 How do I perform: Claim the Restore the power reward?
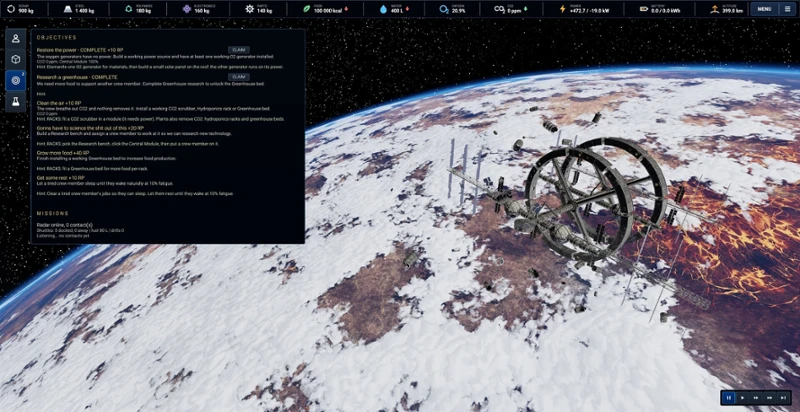(238, 50)
